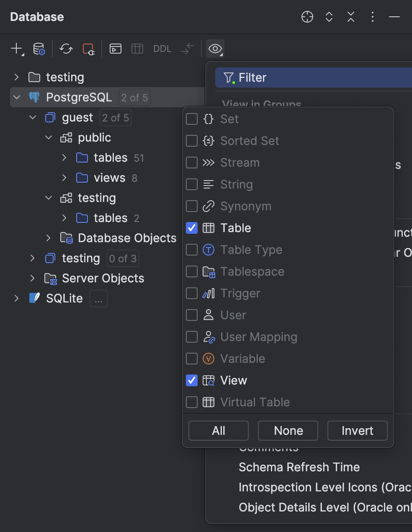412x532 pixels.
Task: Click the eye icon for view options
Action: tap(215, 49)
